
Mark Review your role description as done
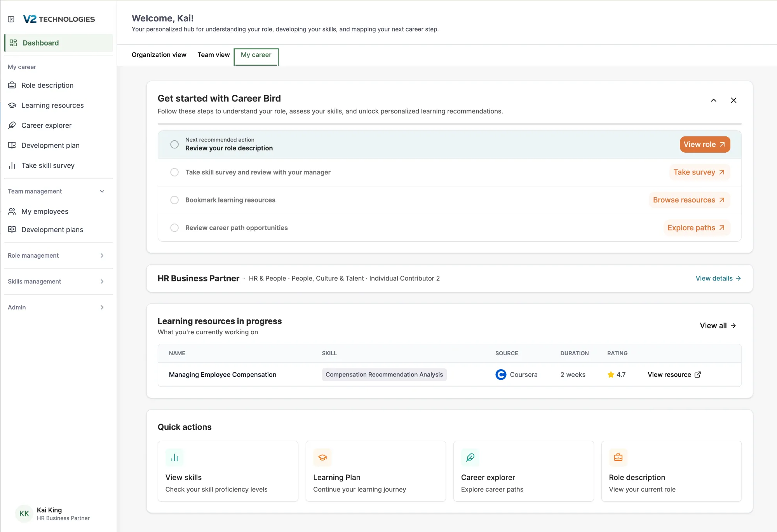click(x=174, y=144)
